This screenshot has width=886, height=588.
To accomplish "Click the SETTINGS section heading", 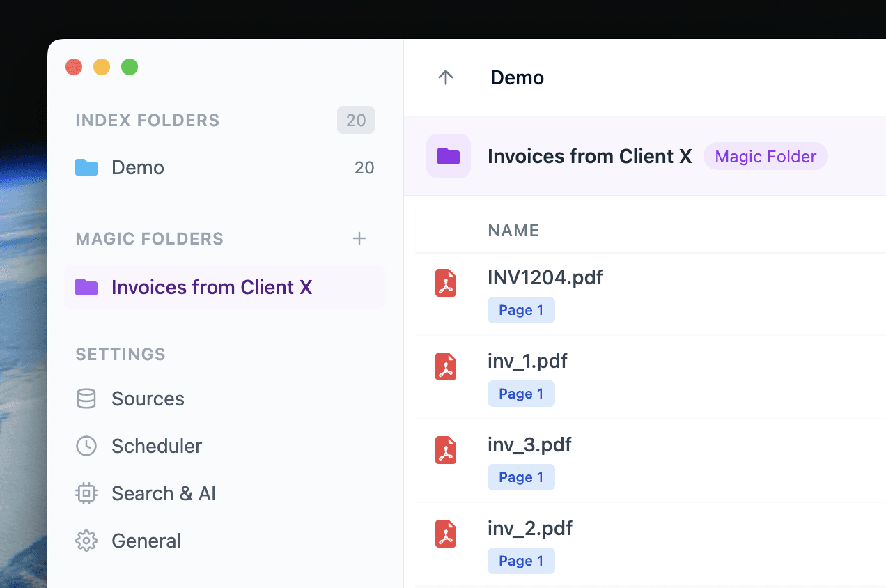I will click(x=121, y=355).
